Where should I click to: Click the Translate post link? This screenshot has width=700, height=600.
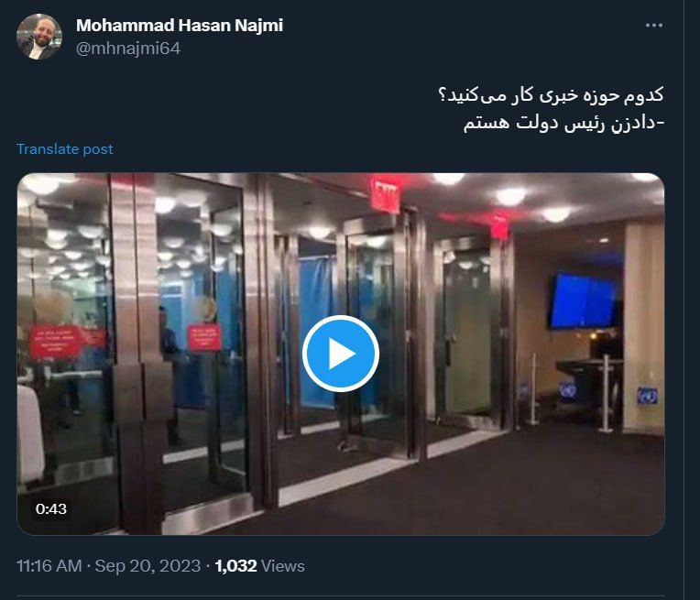(x=65, y=148)
